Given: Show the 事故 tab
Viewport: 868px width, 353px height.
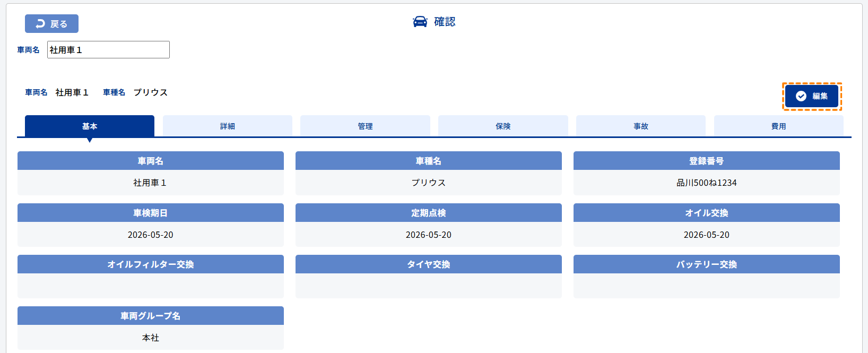Looking at the screenshot, I should coord(641,126).
